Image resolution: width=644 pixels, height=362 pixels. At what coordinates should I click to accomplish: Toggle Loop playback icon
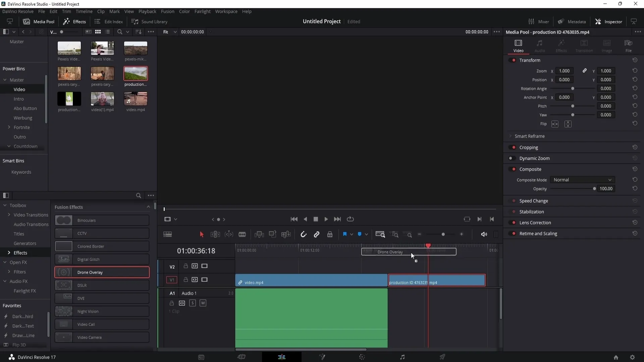point(350,219)
